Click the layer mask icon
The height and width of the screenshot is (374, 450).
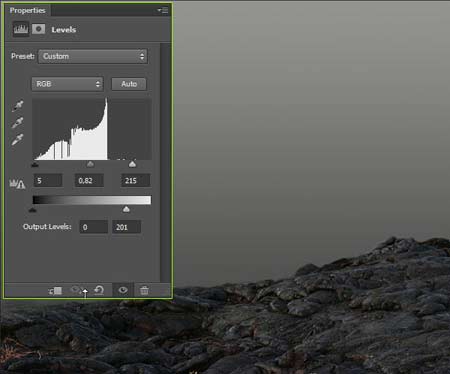coord(39,29)
